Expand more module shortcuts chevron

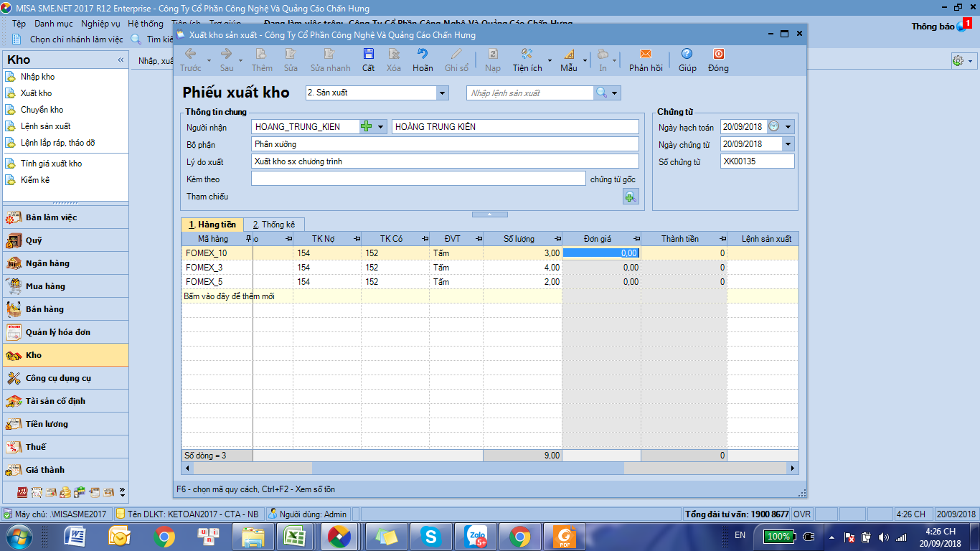click(122, 492)
